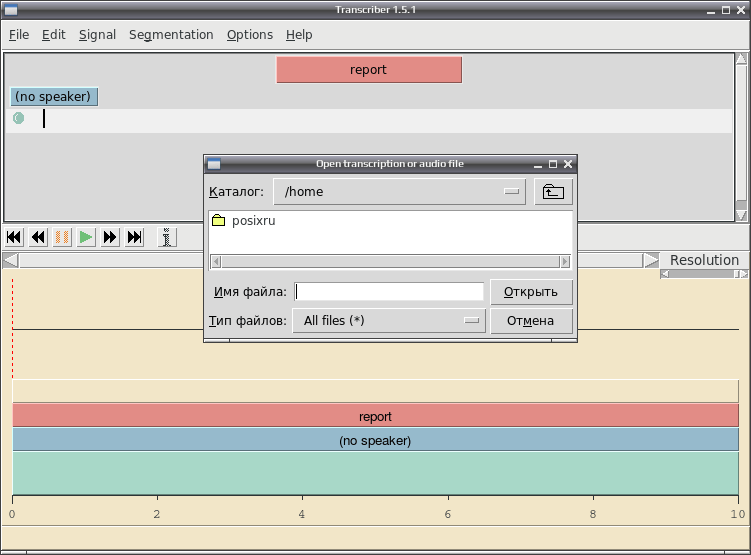Click the (no speaker) turn button
The height and width of the screenshot is (555, 751).
click(x=54, y=96)
